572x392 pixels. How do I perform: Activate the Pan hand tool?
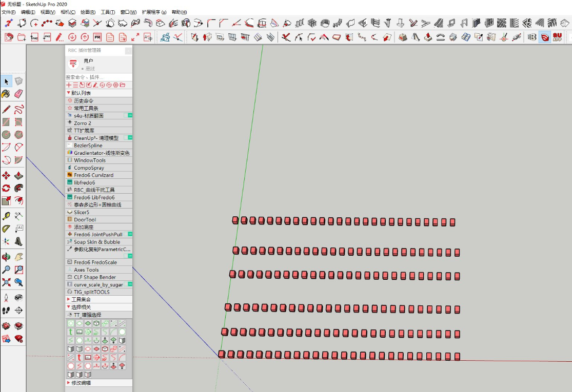(x=18, y=257)
